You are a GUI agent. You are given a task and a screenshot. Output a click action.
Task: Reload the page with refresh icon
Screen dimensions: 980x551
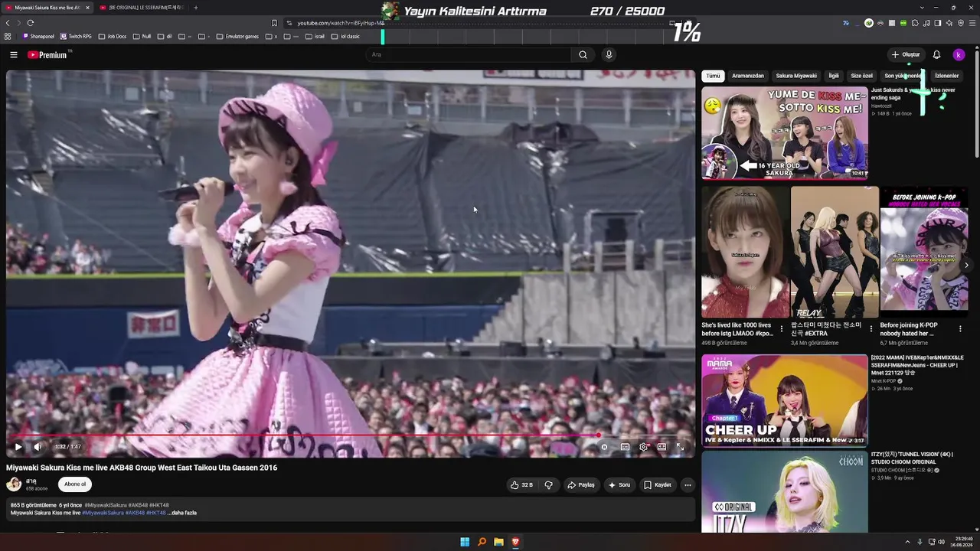(x=31, y=23)
